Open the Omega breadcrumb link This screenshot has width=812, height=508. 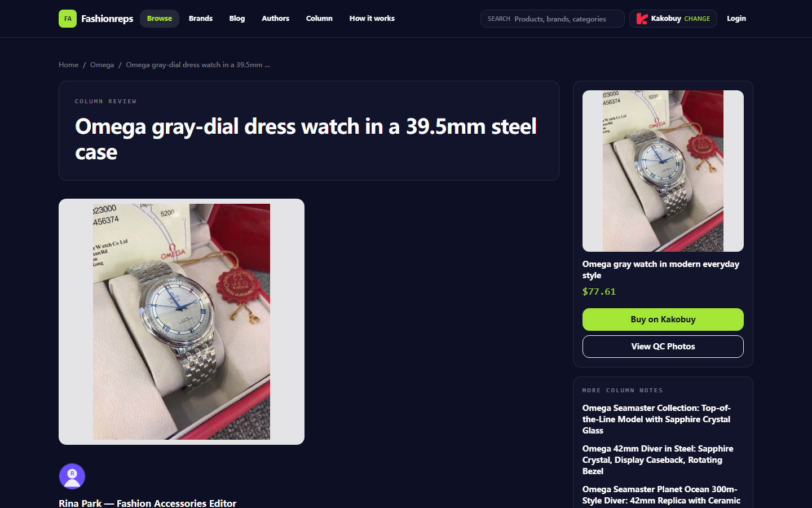coord(102,65)
